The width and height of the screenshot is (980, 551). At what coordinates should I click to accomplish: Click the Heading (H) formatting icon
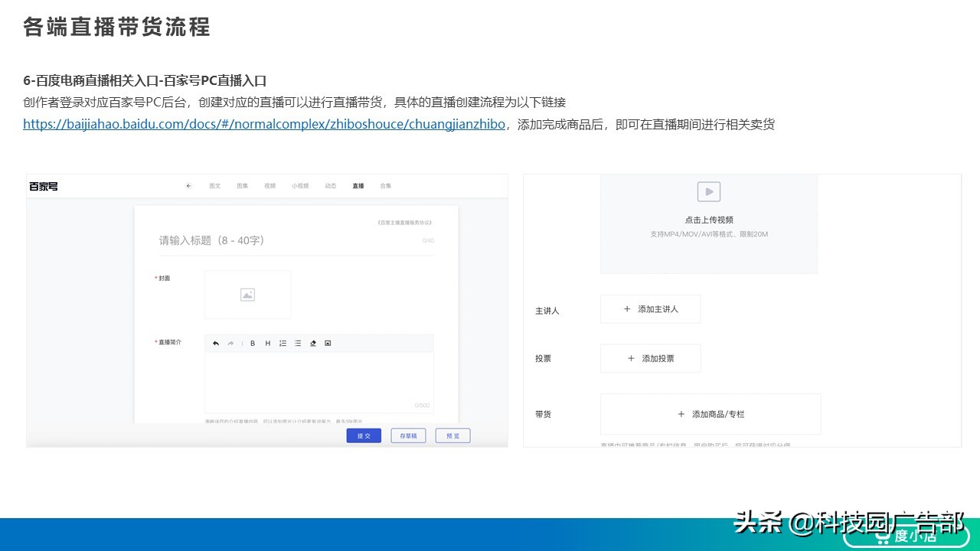click(268, 344)
